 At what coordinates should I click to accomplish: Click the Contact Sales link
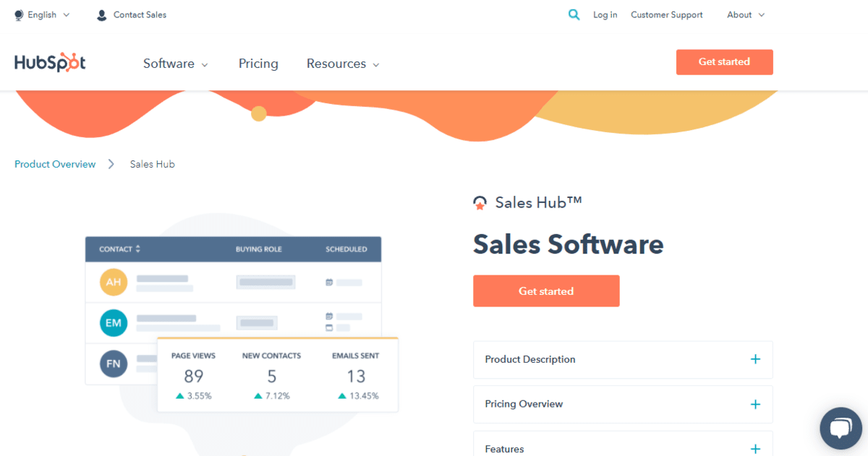(x=140, y=14)
